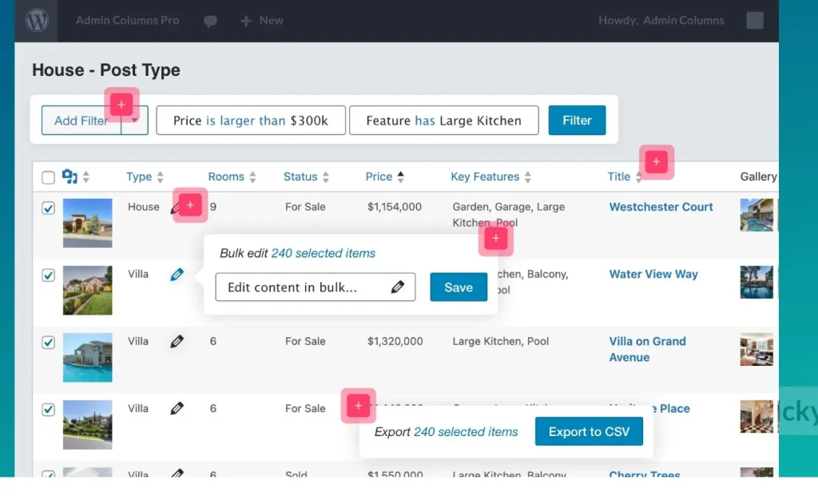Open the New menu in admin bar

(x=262, y=21)
